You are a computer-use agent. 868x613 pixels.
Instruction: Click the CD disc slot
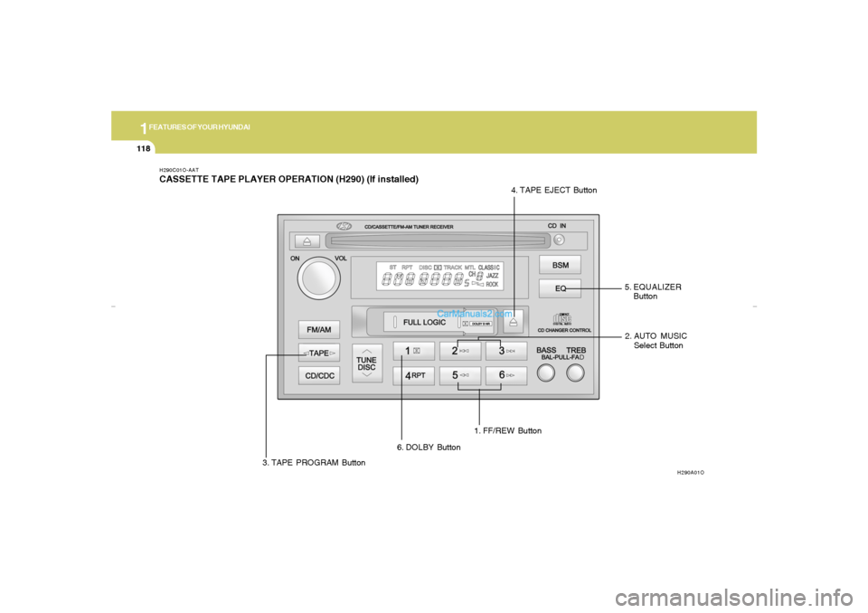(438, 240)
